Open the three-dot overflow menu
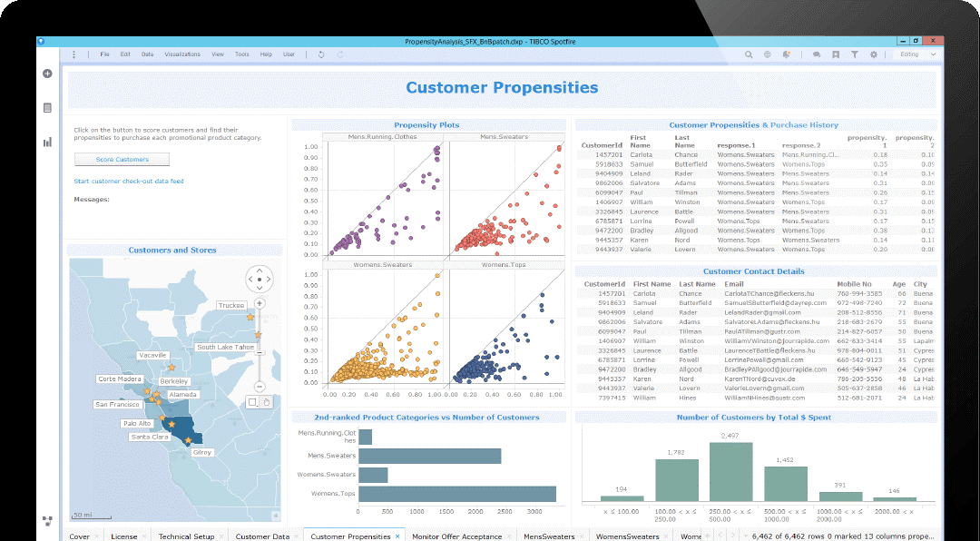Viewport: 980px width, 541px height. click(x=73, y=54)
